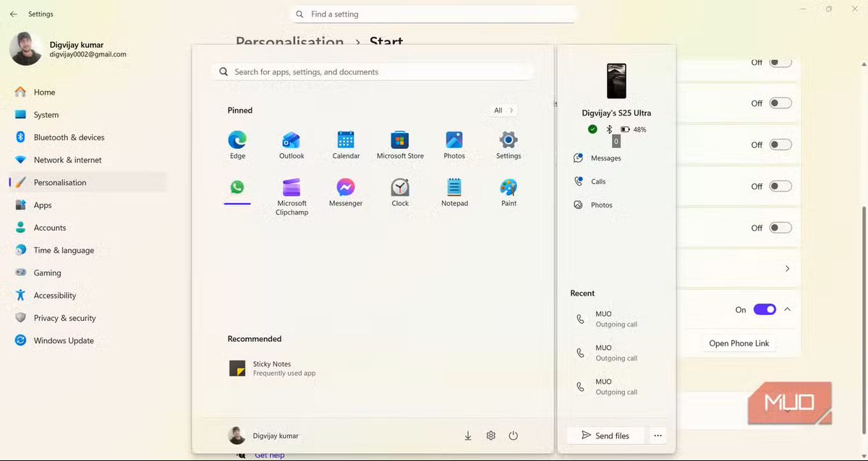
Task: Open Apps settings category
Action: tap(87, 205)
